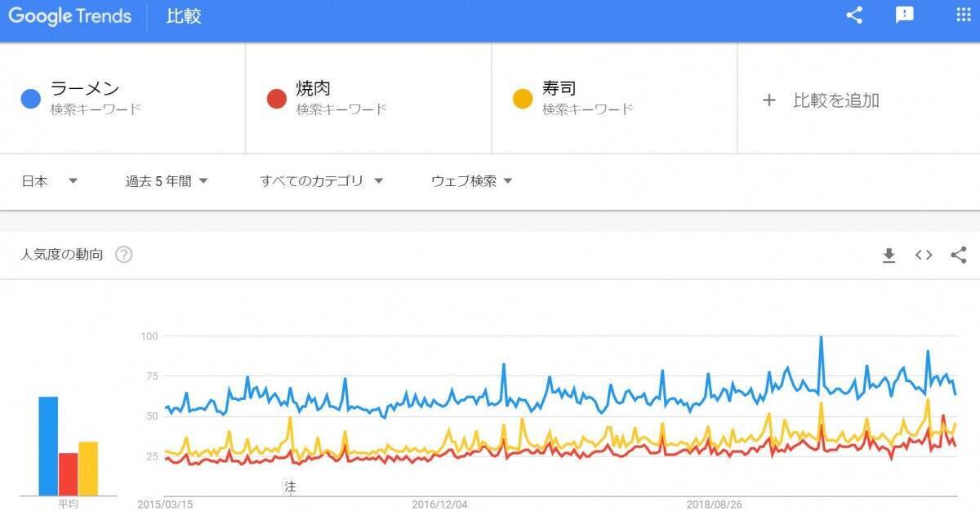980x511 pixels.
Task: Click the embed code icon
Action: coord(924,255)
